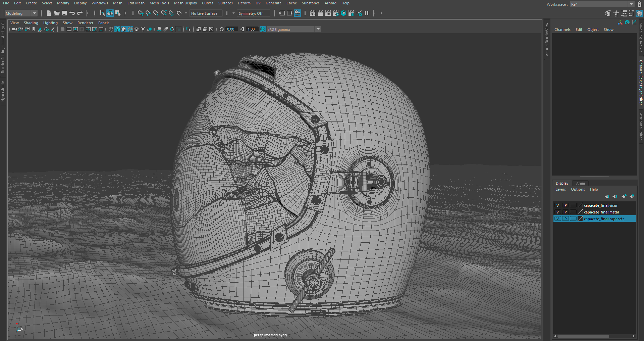This screenshot has height=341, width=644.
Task: Open the Arnold menu
Action: point(330,3)
